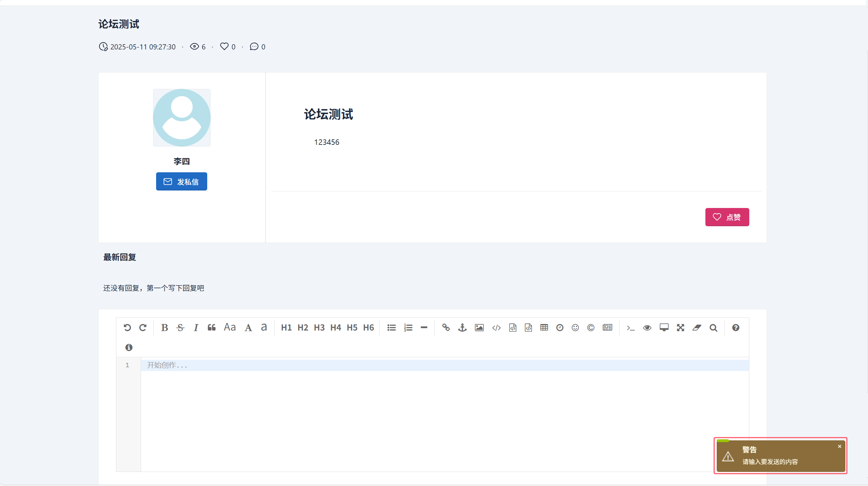Toggle the live preview eye icon

[x=647, y=328]
